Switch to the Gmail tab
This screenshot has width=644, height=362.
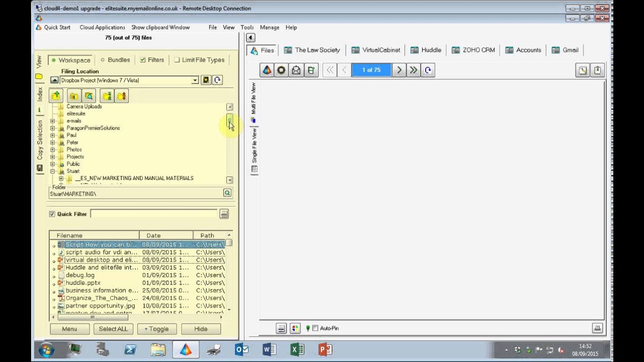(x=565, y=50)
